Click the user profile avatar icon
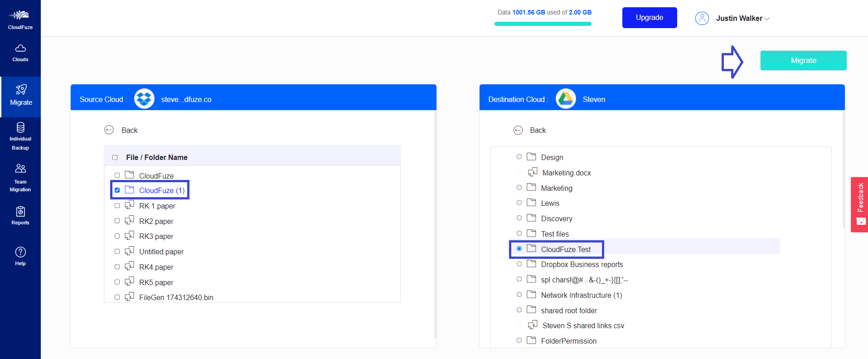This screenshot has width=868, height=359. [702, 18]
